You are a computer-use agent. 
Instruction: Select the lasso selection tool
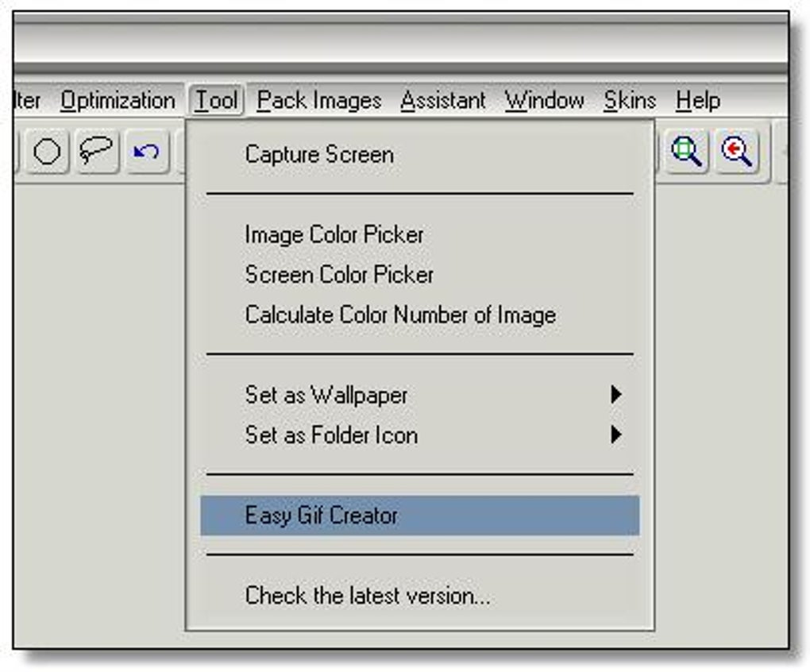coord(97,151)
